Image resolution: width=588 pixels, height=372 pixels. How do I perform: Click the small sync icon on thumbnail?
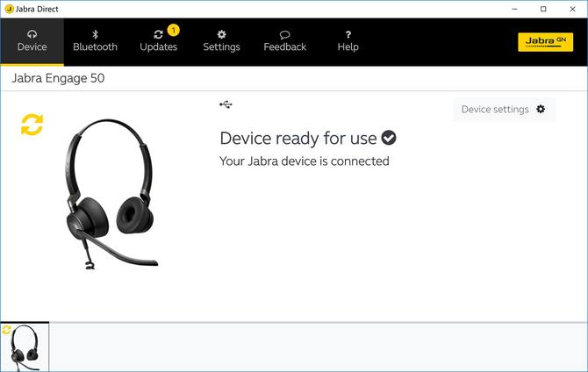[x=6, y=330]
